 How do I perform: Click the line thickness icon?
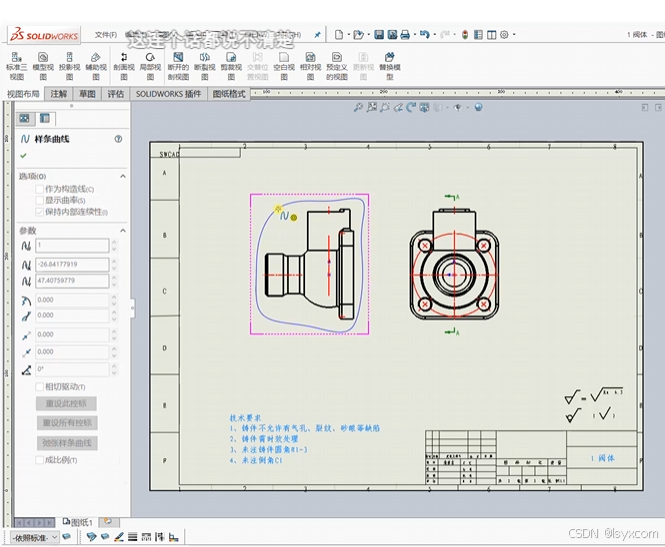coord(133,537)
